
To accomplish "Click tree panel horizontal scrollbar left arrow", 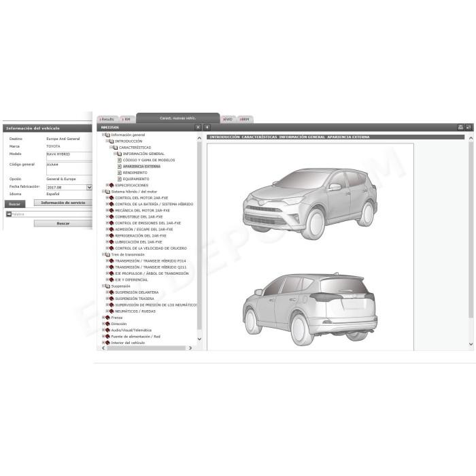I will click(103, 348).
